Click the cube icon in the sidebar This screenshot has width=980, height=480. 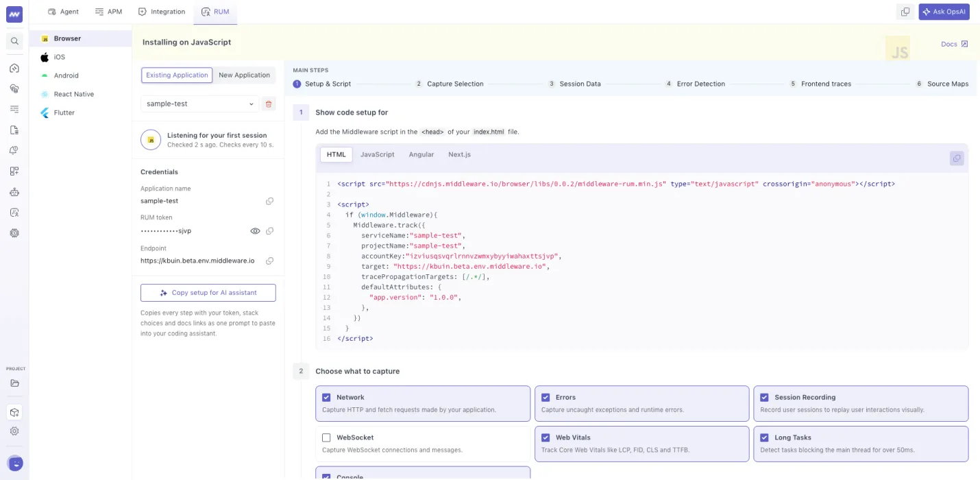point(14,412)
